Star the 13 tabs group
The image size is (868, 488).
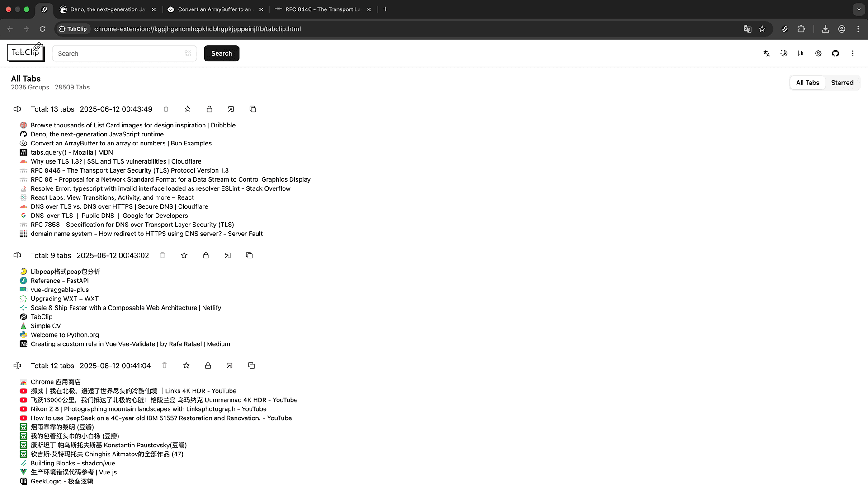pyautogui.click(x=188, y=109)
